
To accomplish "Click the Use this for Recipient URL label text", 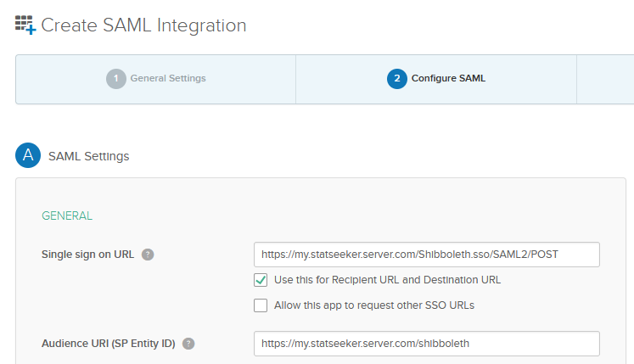I will (387, 280).
